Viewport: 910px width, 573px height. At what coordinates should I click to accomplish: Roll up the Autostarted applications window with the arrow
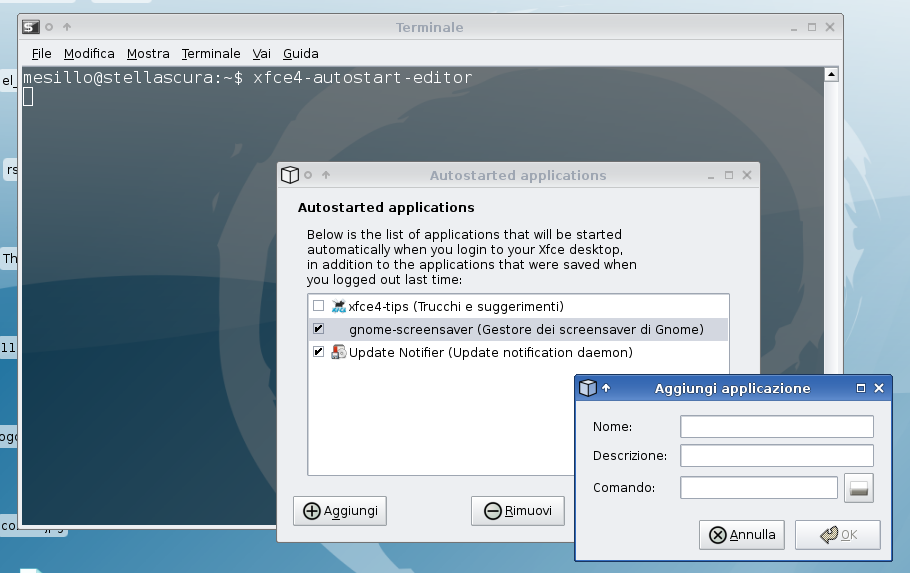click(x=326, y=175)
